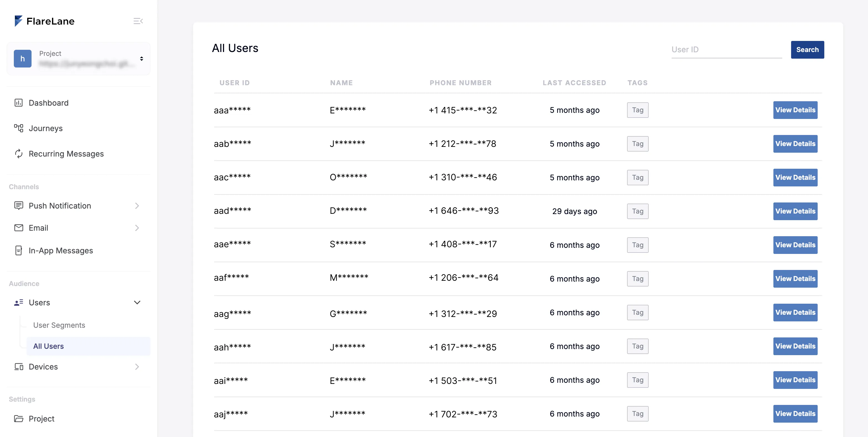This screenshot has width=868, height=437.
Task: Click the USER ID column header
Action: pos(235,82)
